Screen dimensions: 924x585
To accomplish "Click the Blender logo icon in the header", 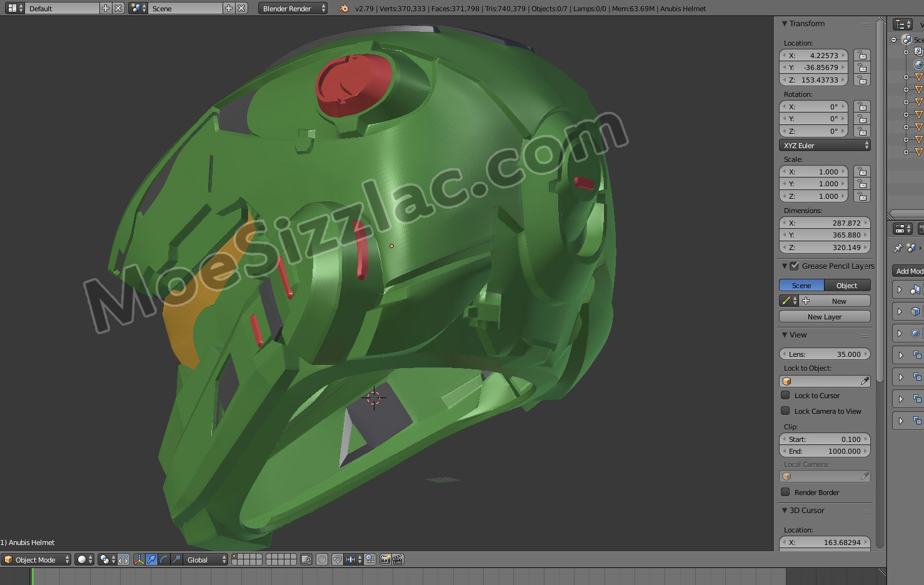I will 343,8.
